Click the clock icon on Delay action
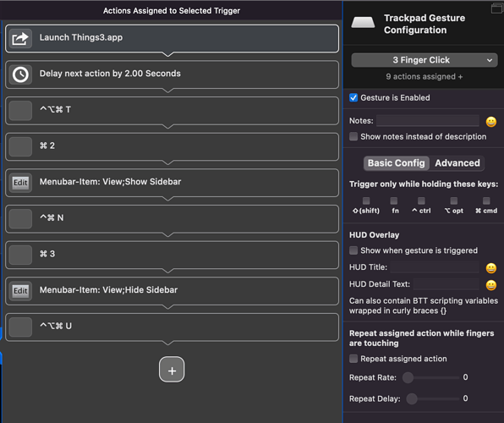This screenshot has width=504, height=423. pyautogui.click(x=20, y=74)
